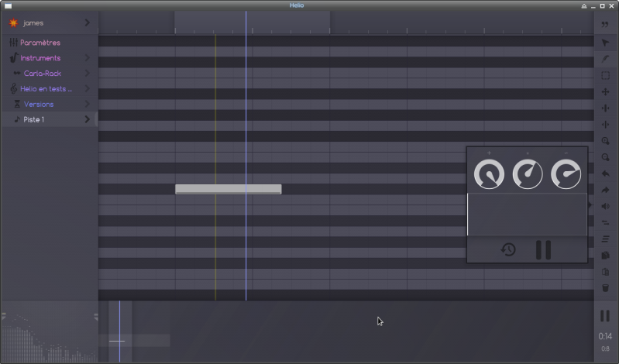Click the minimap viewport at bottom

[x=120, y=331]
